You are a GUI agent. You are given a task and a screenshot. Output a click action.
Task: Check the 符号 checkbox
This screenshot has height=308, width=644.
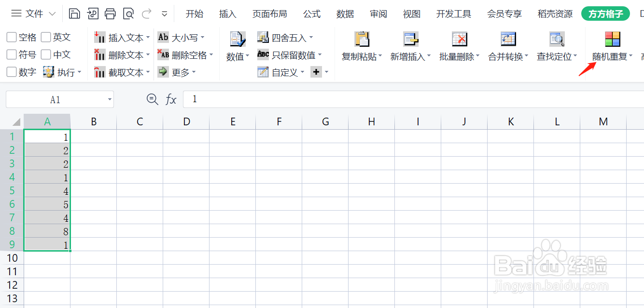(12, 54)
